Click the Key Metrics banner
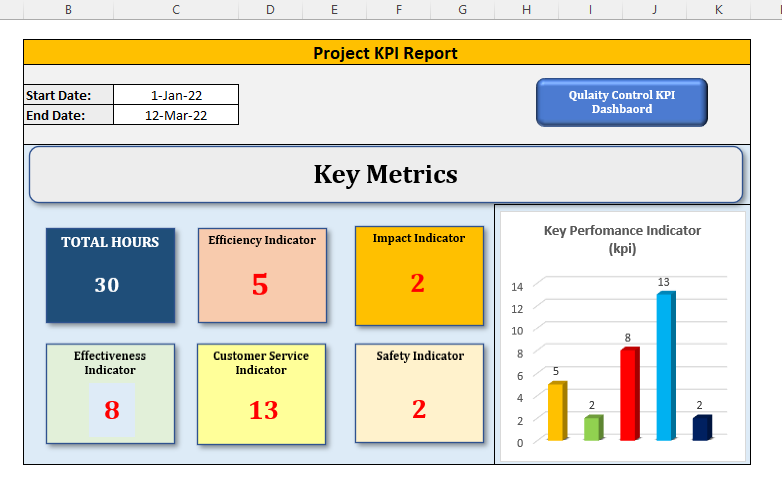 [x=386, y=175]
